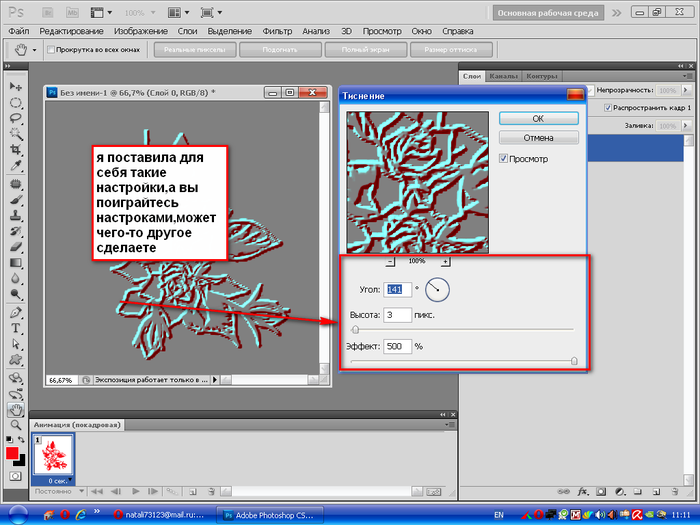Zoom in preview with plus button
This screenshot has width=700, height=525.
click(x=445, y=262)
